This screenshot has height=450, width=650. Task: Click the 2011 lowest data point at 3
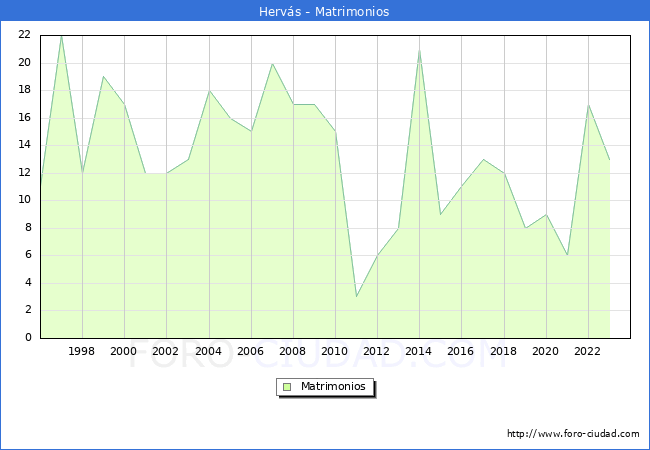[x=356, y=296]
